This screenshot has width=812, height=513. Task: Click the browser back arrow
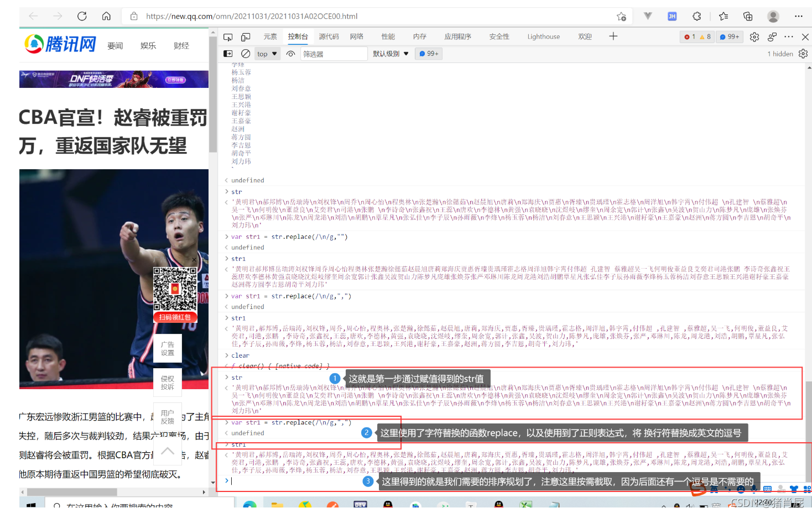33,16
